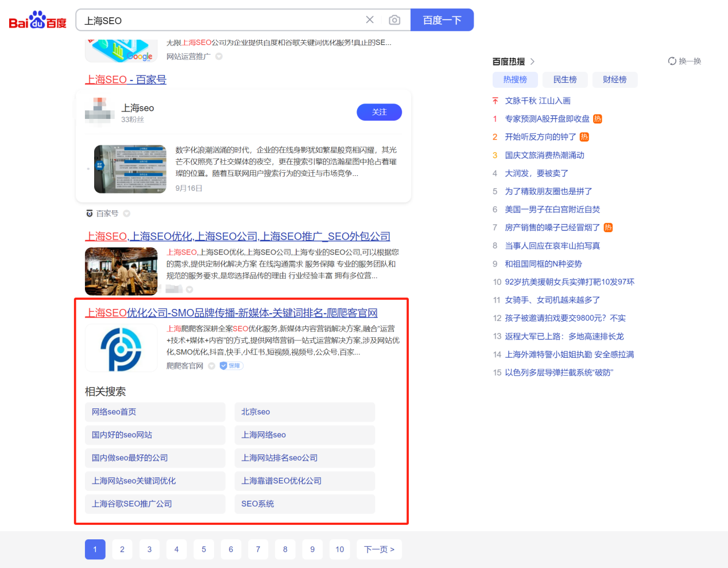Click the 换一换 refresh icon
Screen dimensions: 728x568
click(x=672, y=61)
